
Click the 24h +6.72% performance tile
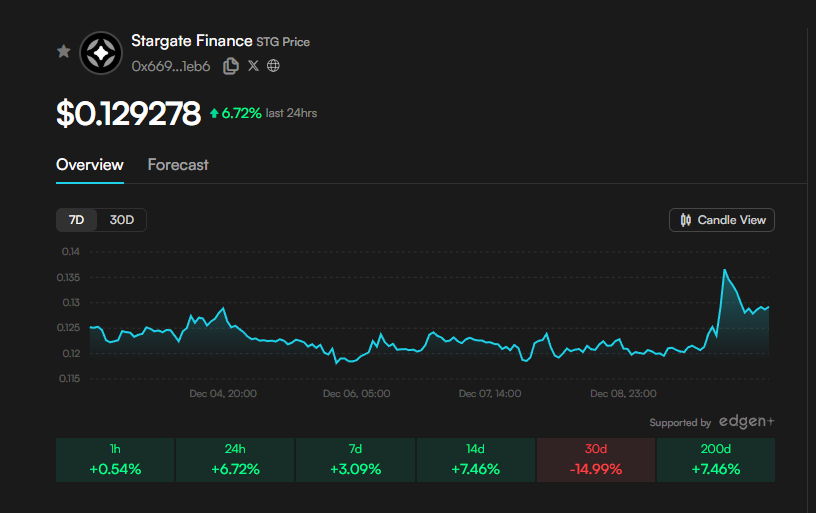[235, 460]
